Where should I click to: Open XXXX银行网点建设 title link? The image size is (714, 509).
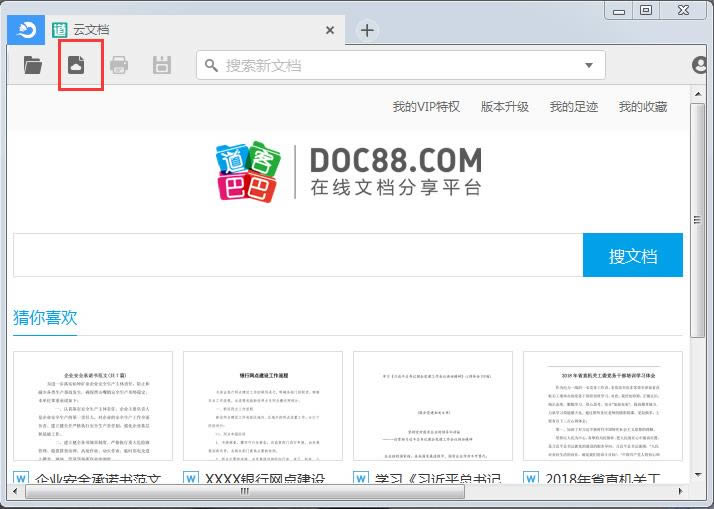tap(265, 478)
